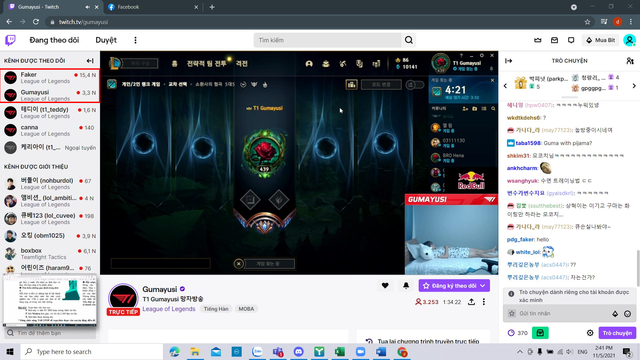Collapse the chat panel
The width and height of the screenshot is (640, 360).
[x=509, y=61]
